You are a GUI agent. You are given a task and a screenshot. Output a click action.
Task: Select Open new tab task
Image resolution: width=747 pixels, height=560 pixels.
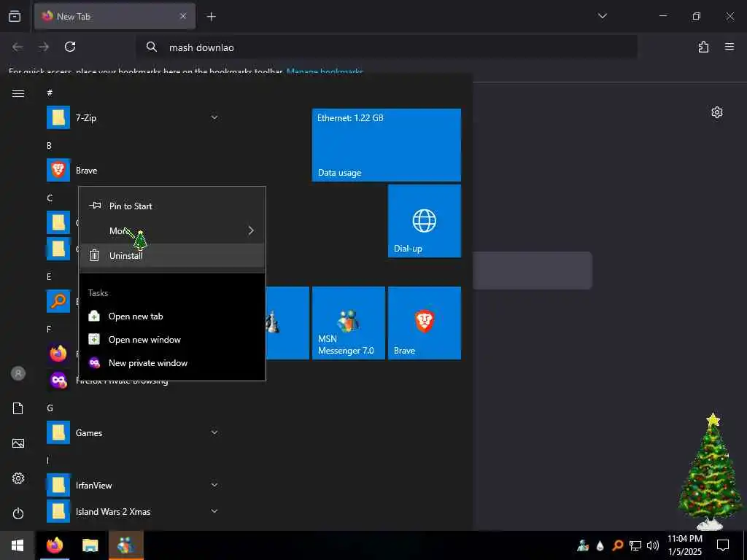(172, 316)
